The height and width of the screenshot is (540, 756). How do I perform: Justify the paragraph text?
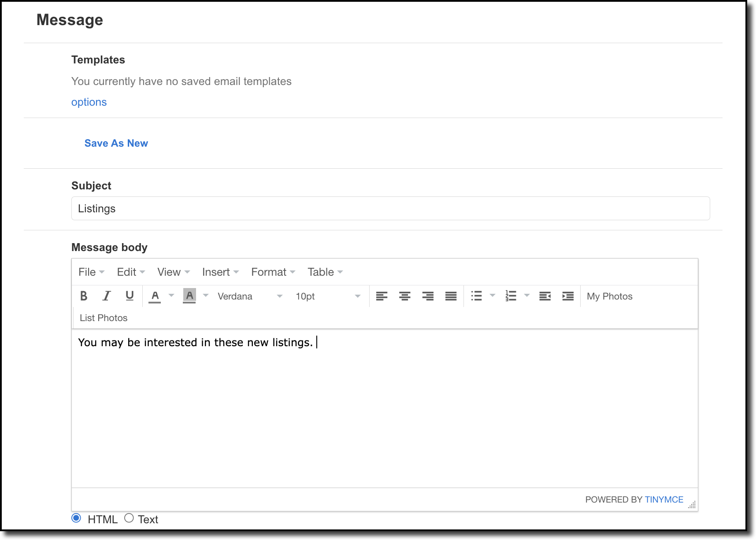click(x=451, y=296)
